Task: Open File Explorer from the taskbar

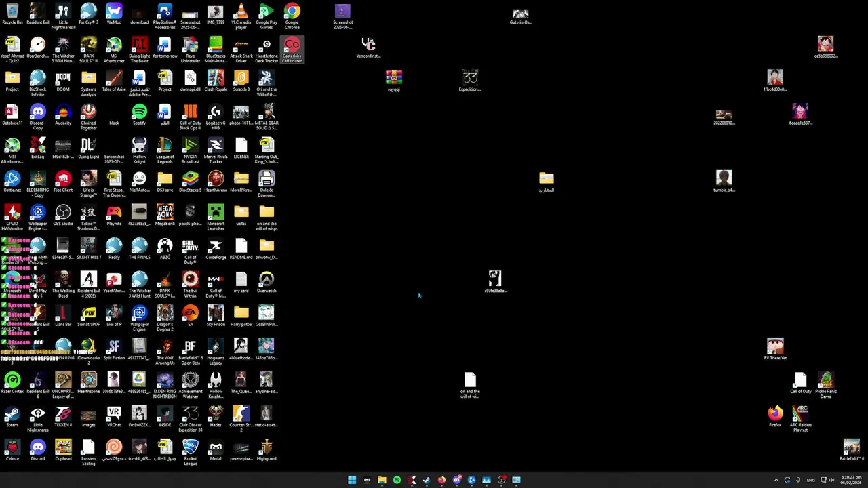Action: tap(382, 480)
